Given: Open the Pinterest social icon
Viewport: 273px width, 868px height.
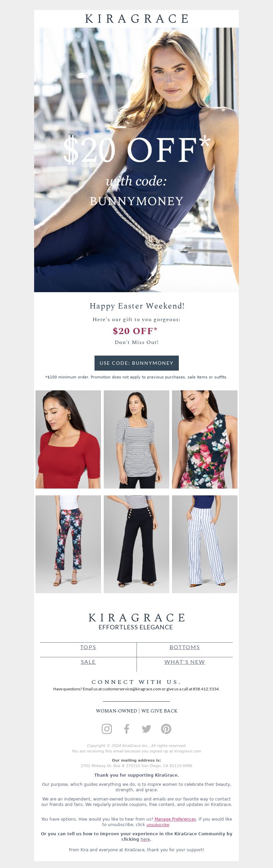Looking at the screenshot, I should pyautogui.click(x=166, y=729).
